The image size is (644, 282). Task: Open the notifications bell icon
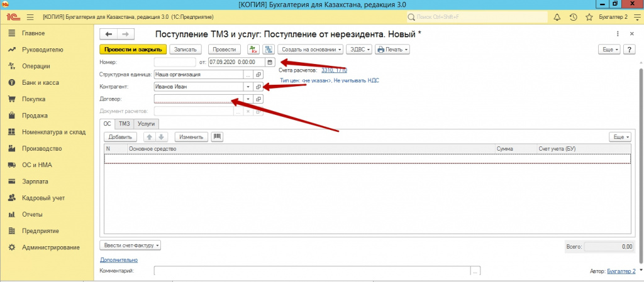pyautogui.click(x=557, y=17)
